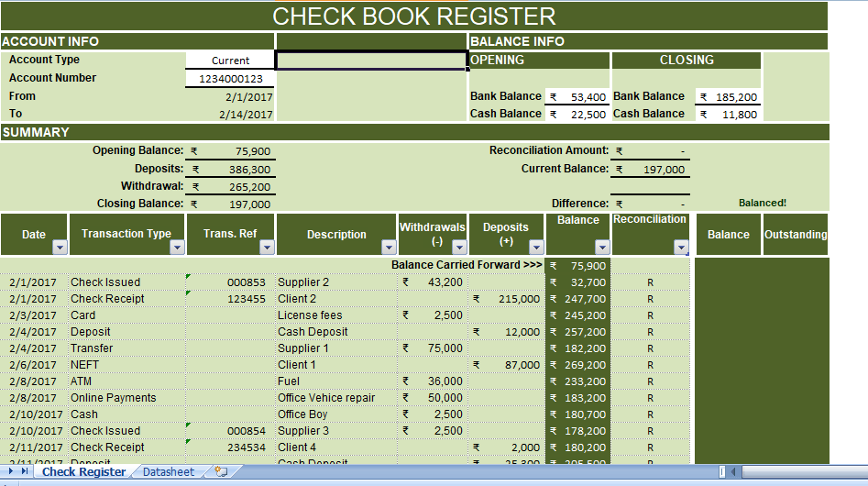The height and width of the screenshot is (486, 868).
Task: Open the Deposits (+) filter dropdown
Action: click(536, 247)
